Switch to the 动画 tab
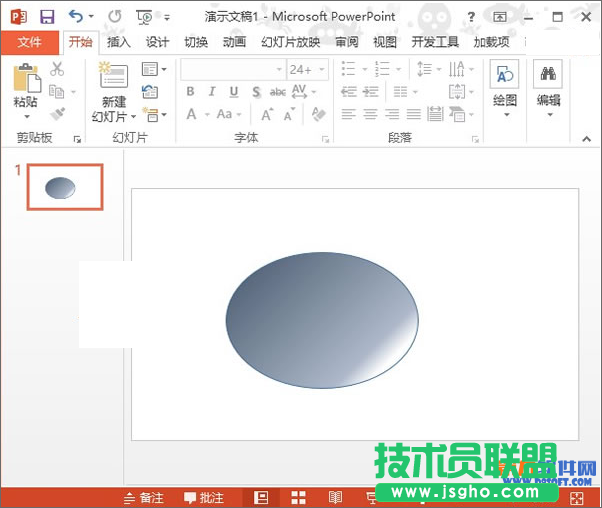 point(234,42)
